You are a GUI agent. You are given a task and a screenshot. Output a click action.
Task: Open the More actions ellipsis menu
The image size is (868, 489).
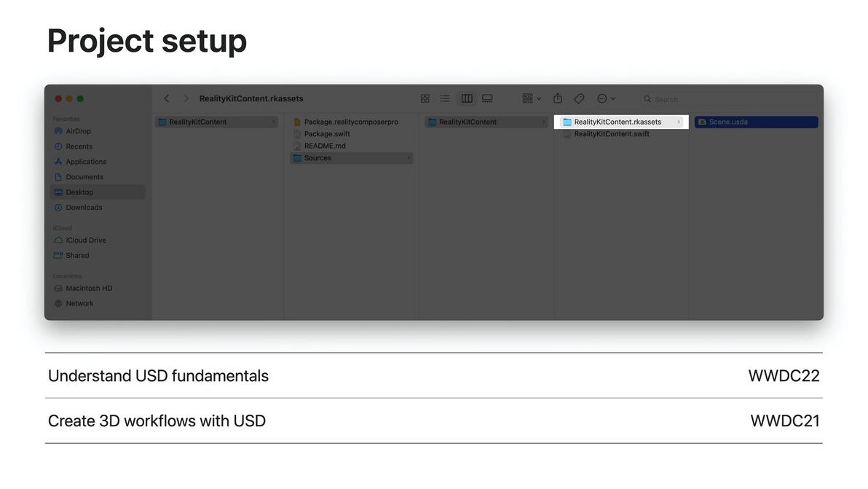click(606, 98)
